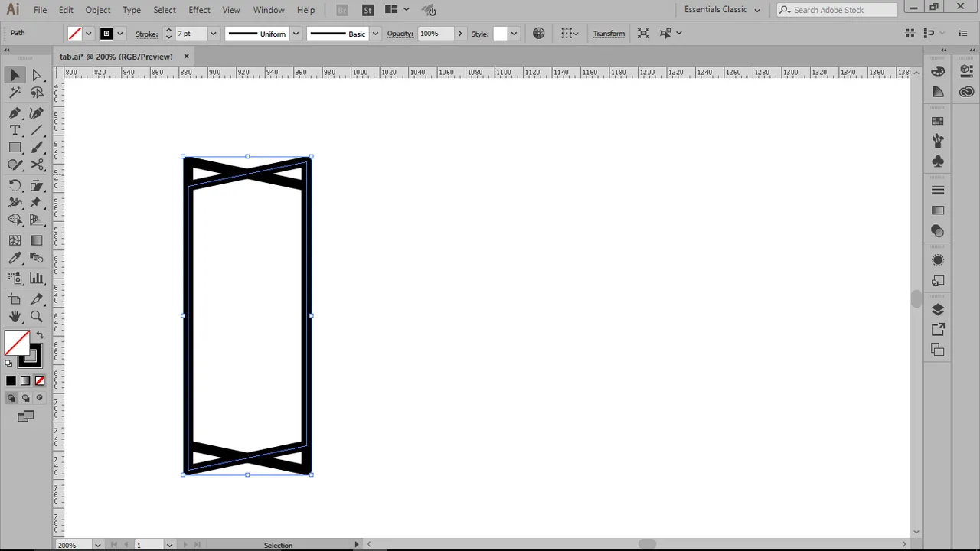Select the Curvature tool
Image resolution: width=980 pixels, height=551 pixels.
point(37,112)
